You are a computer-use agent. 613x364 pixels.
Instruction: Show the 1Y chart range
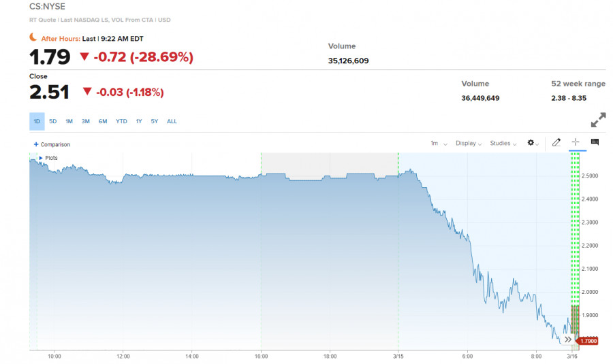pyautogui.click(x=139, y=122)
